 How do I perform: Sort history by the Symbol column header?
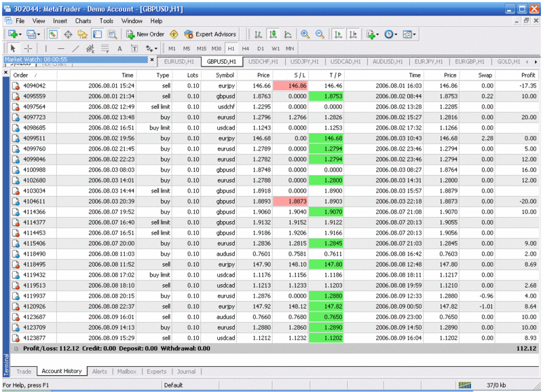point(219,75)
